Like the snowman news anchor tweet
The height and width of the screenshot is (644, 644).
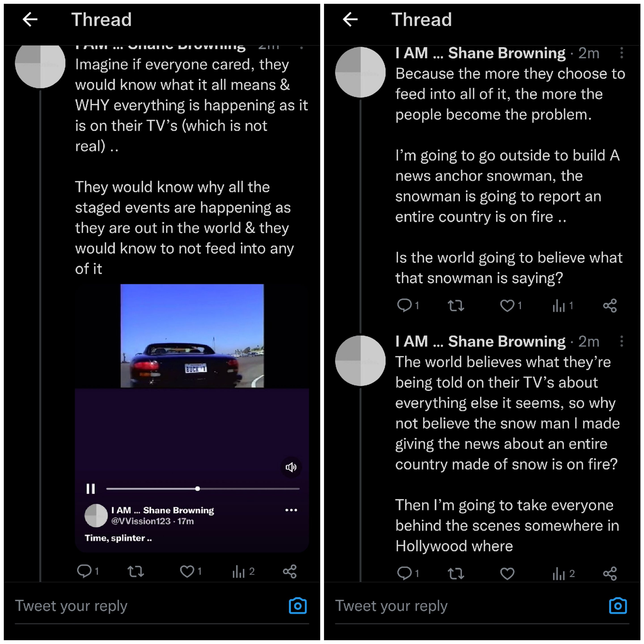pos(507,306)
